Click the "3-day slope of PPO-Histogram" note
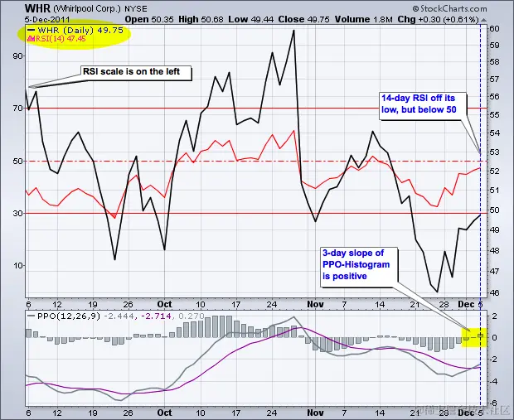Screen dimensions: 514x420 pos(359,267)
